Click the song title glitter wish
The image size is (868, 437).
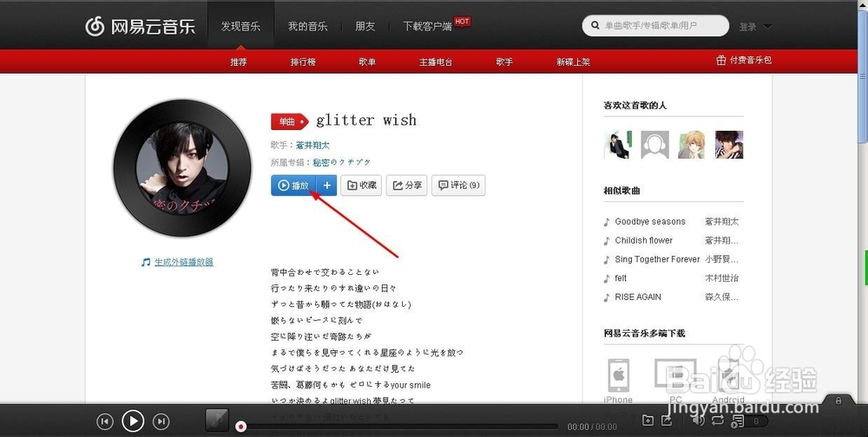[366, 120]
